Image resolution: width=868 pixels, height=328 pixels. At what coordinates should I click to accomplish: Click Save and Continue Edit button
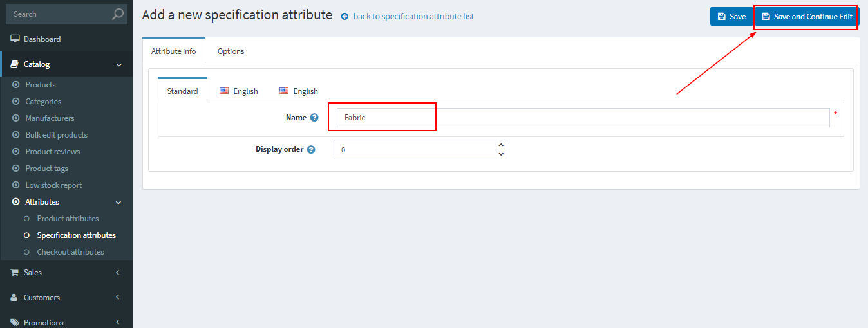806,17
